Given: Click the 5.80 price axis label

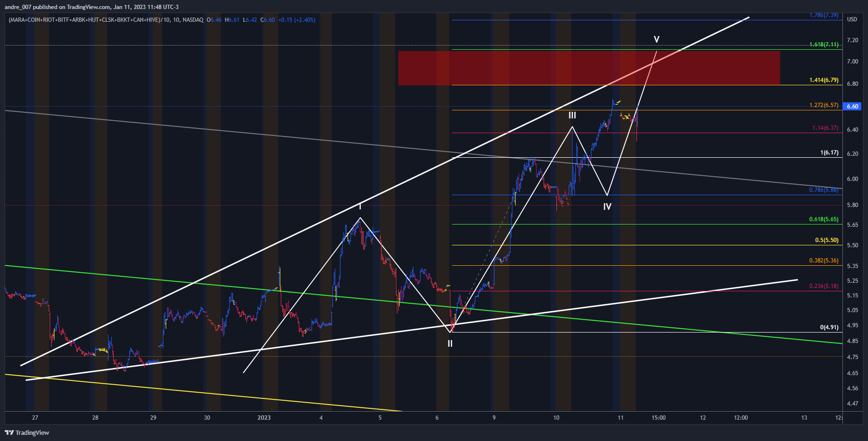Looking at the screenshot, I should coord(852,205).
